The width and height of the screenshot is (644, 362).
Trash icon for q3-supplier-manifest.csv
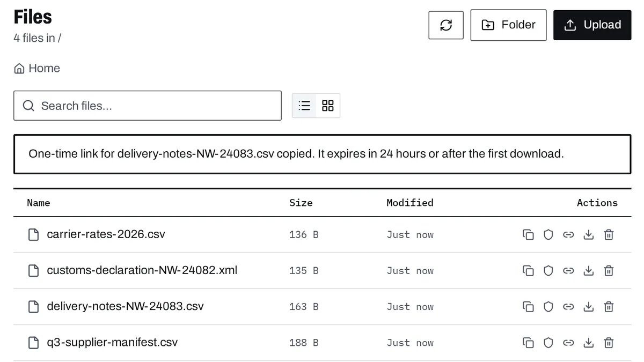[609, 342]
